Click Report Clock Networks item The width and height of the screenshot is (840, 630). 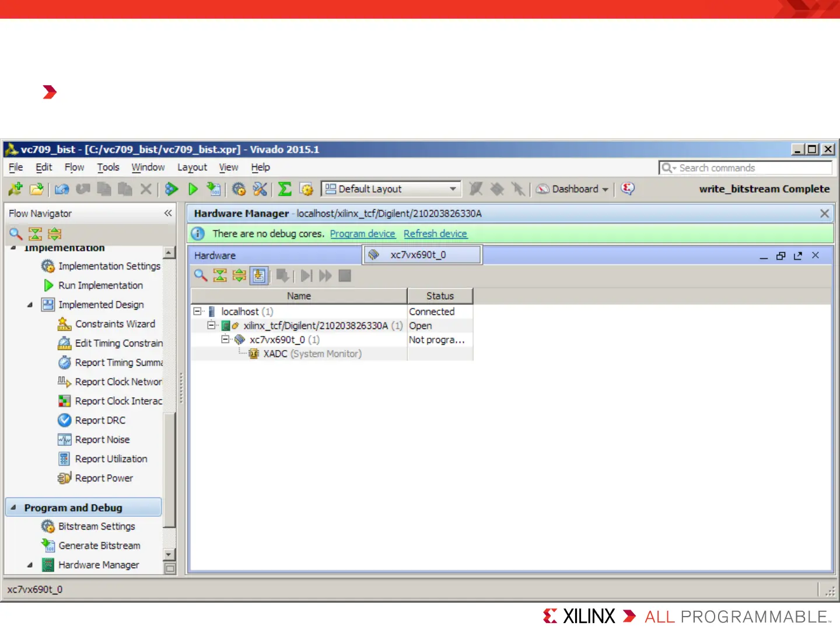[x=118, y=381]
